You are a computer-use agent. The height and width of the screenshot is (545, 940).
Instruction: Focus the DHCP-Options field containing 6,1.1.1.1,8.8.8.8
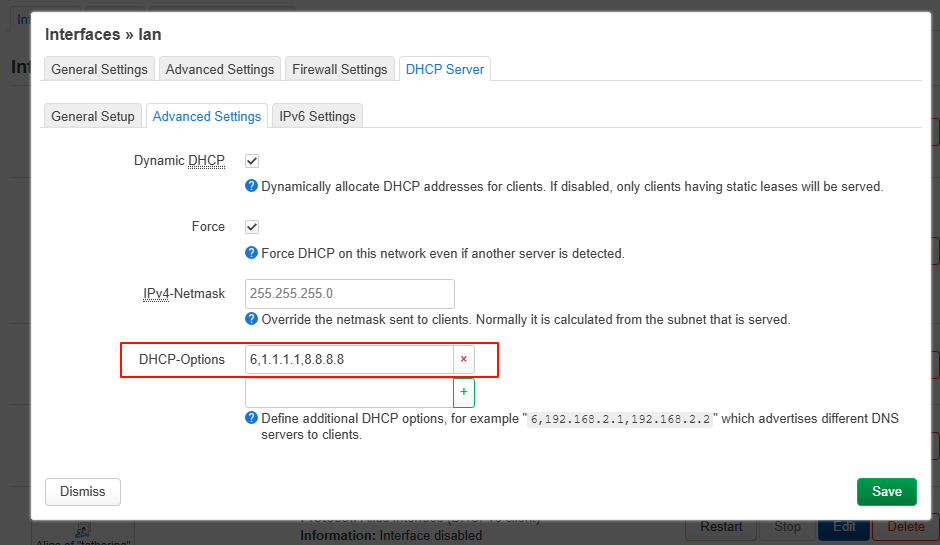[x=349, y=359]
